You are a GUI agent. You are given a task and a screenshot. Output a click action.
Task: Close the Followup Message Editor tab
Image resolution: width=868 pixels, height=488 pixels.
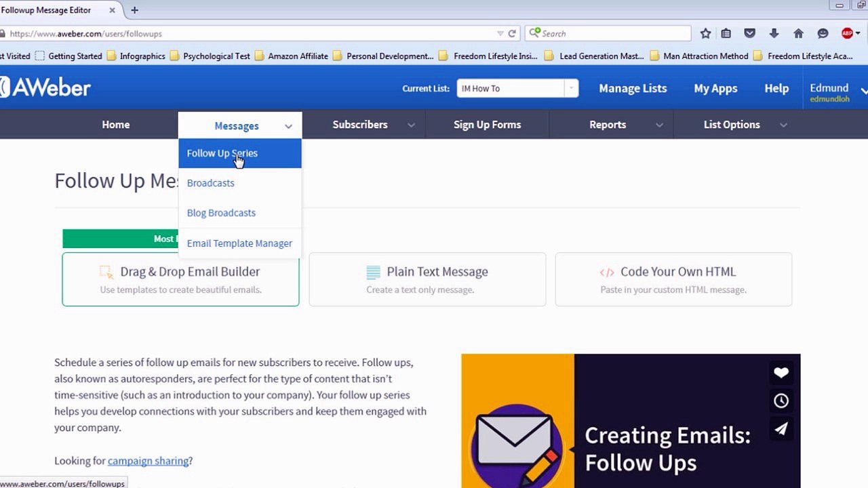tap(112, 10)
